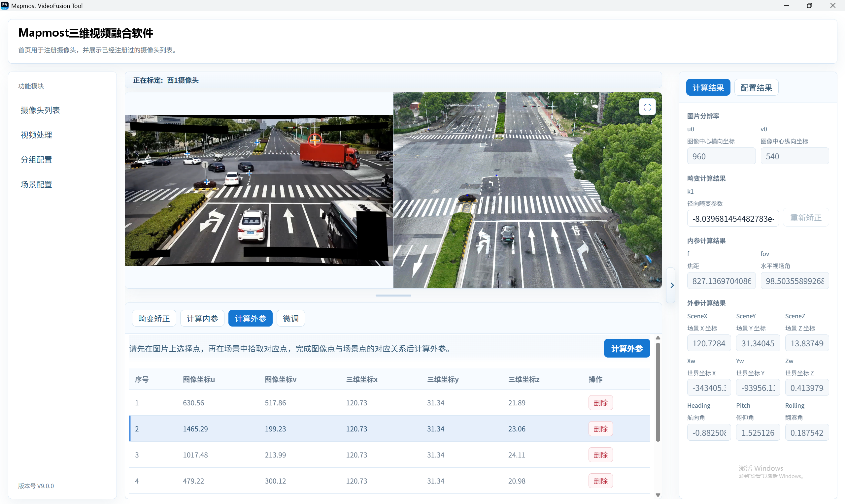Click the aerial 3D scene view
Image resolution: width=845 pixels, height=504 pixels.
click(x=527, y=190)
